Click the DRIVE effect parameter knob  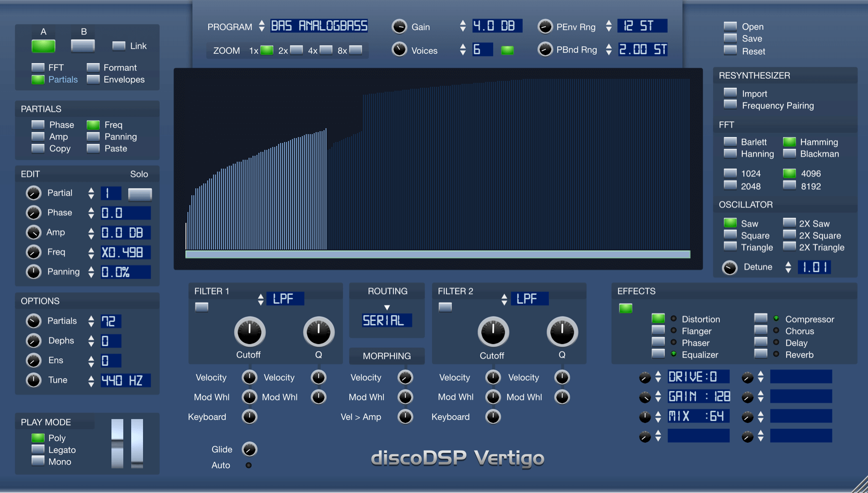point(645,378)
